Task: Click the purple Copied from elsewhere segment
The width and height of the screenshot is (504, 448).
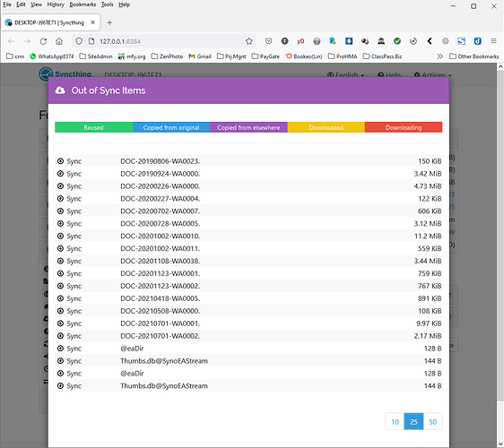Action: 248,127
